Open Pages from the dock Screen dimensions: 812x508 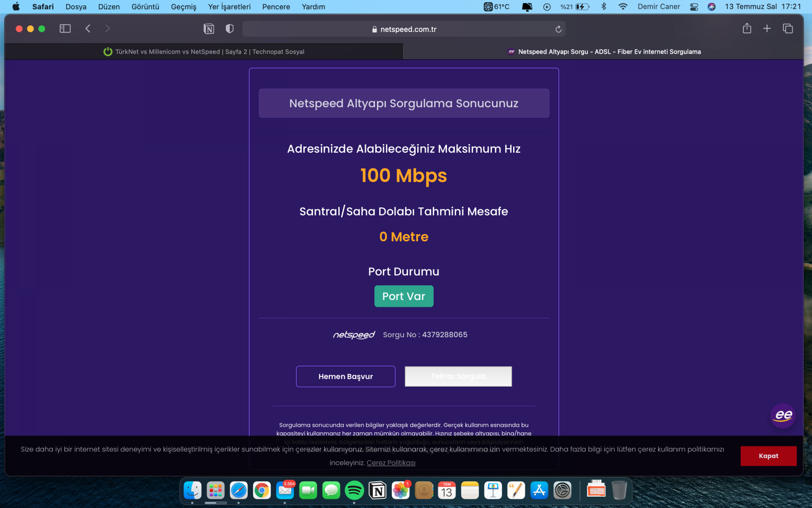click(x=516, y=491)
